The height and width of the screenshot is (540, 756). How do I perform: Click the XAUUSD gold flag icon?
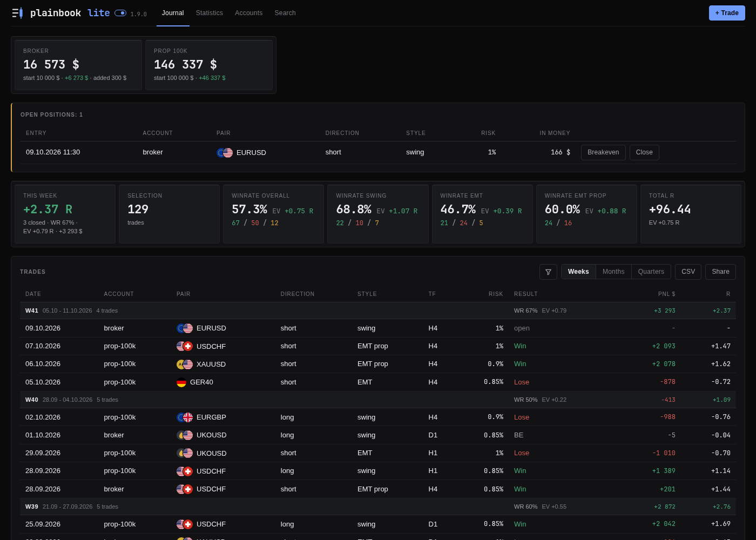coord(185,364)
